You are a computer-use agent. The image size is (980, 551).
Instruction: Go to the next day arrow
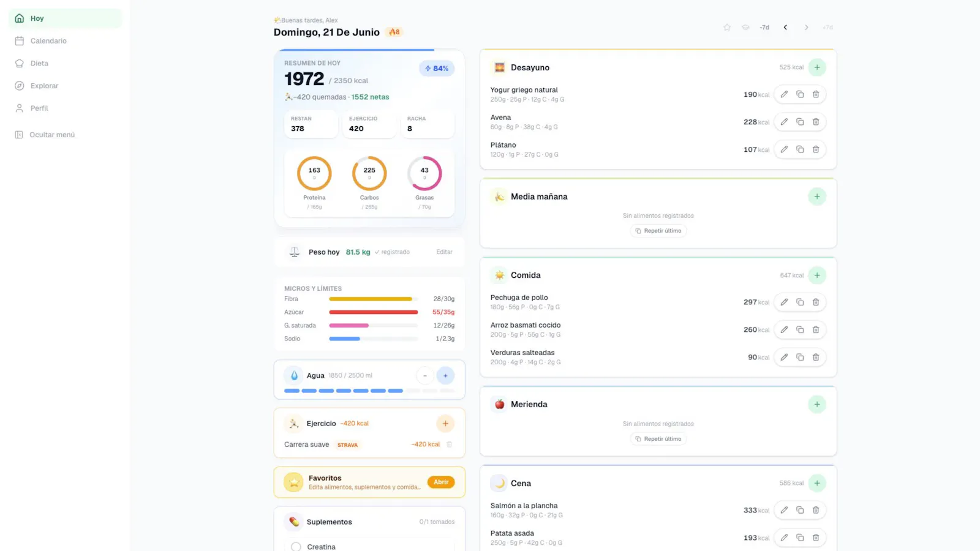807,28
